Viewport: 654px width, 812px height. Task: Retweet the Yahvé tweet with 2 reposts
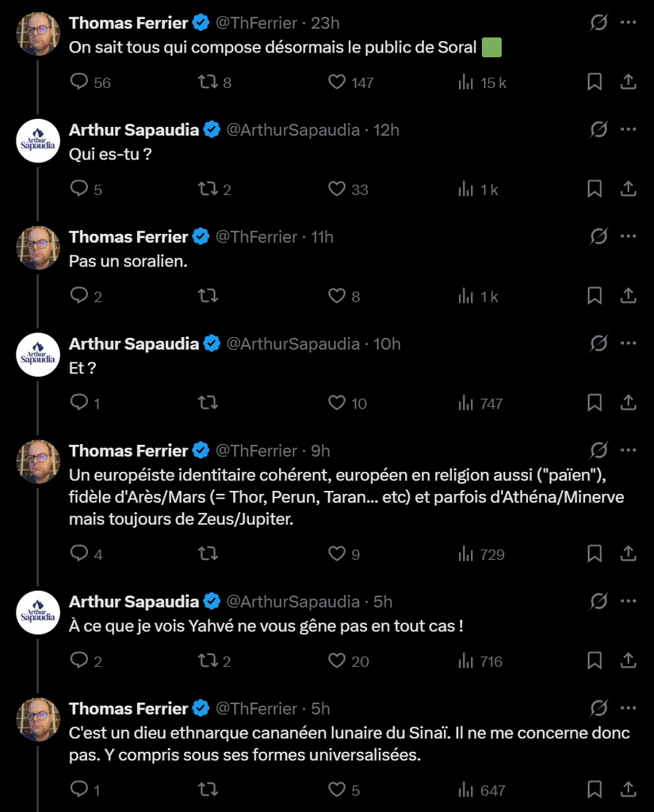208,661
